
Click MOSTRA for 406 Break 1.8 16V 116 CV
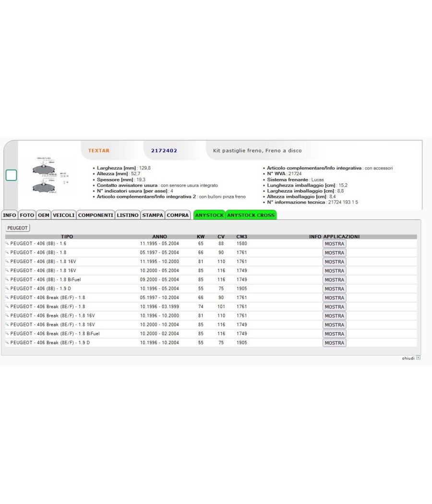tap(334, 324)
